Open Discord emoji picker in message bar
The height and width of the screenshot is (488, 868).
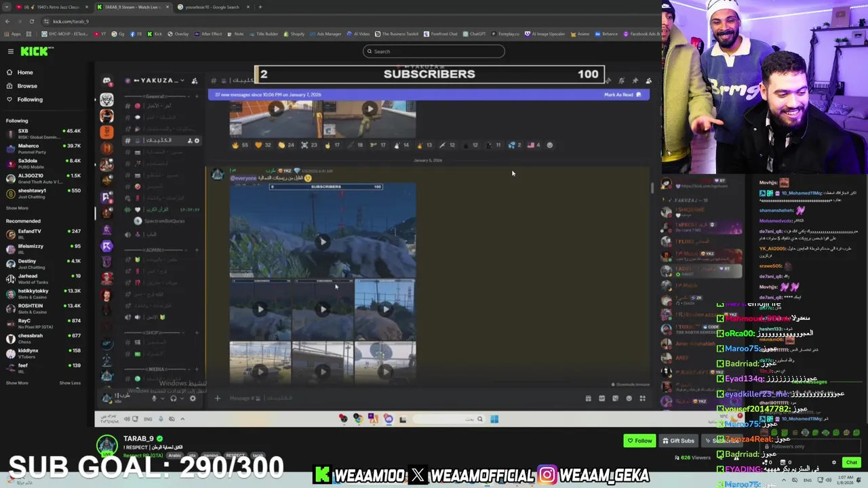click(x=629, y=399)
